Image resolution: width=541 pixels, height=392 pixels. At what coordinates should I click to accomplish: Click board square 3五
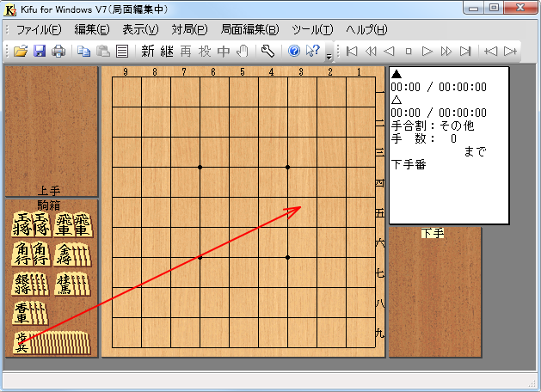[302, 212]
